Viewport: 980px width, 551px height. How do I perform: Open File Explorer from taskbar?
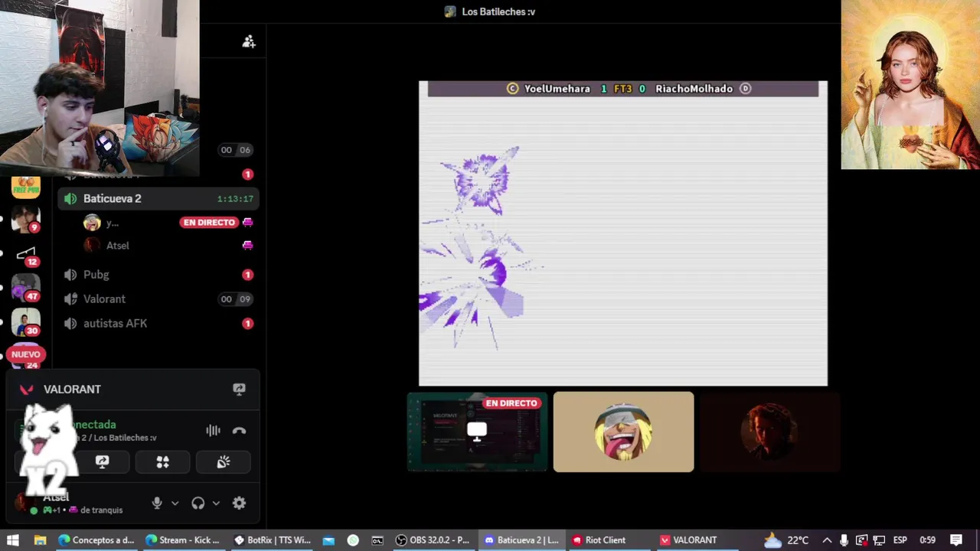tap(40, 540)
